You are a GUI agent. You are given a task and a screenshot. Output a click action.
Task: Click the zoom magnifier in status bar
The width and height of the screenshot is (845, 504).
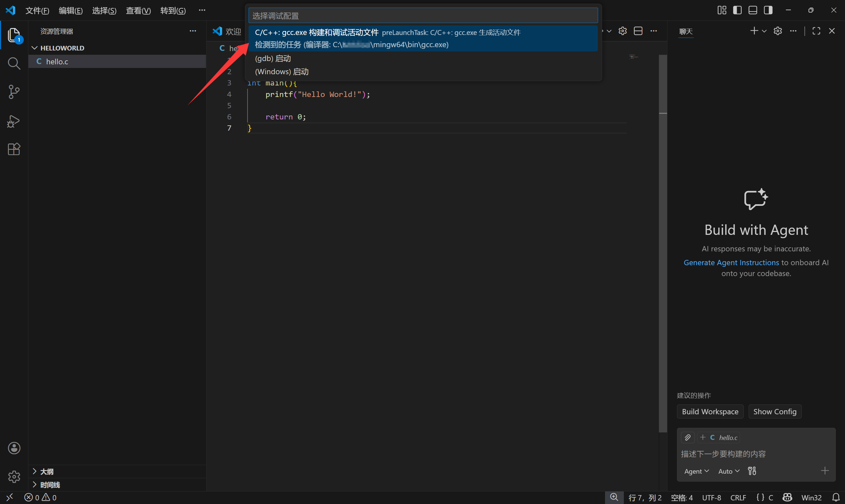tap(614, 497)
